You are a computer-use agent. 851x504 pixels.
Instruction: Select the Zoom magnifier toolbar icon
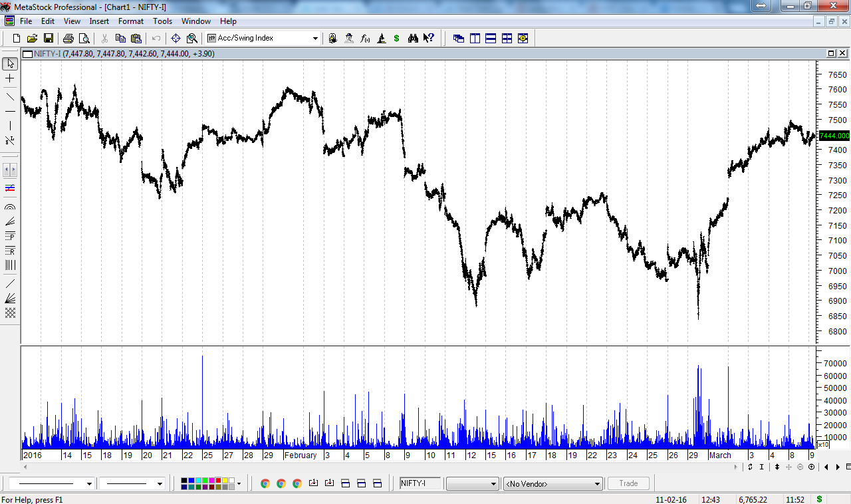(x=192, y=39)
